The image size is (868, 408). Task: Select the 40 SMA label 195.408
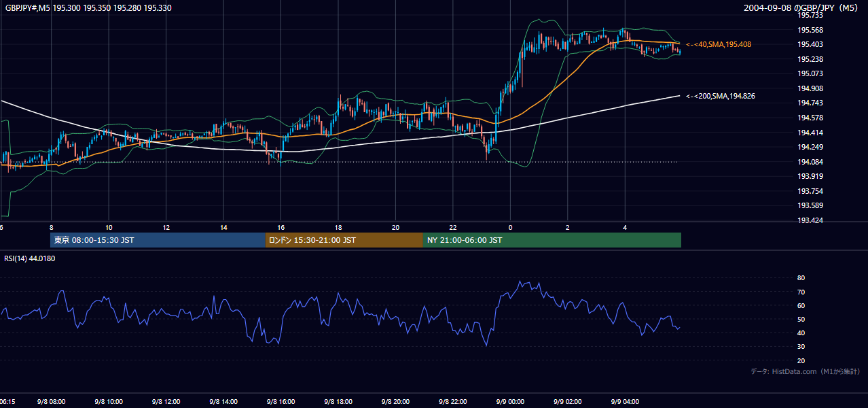[x=719, y=44]
